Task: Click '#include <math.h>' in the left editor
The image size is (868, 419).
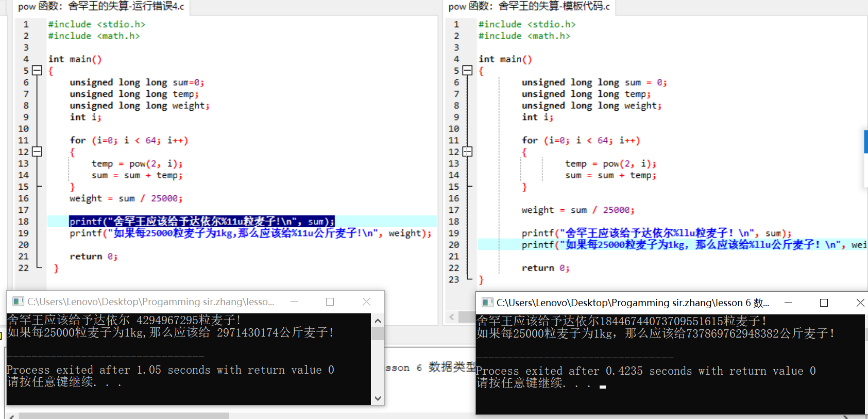Action: pos(94,36)
